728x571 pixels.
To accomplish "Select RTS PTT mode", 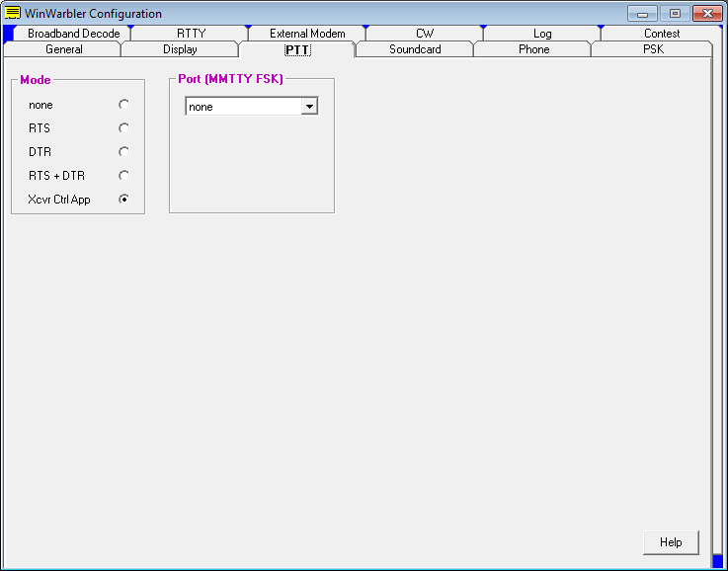I will pos(123,128).
